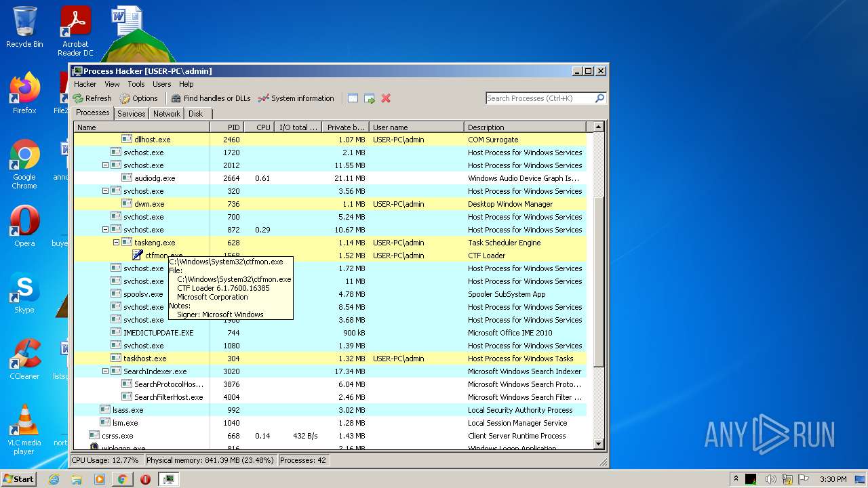
Task: Select the lsm.exe process row
Action: (330, 422)
